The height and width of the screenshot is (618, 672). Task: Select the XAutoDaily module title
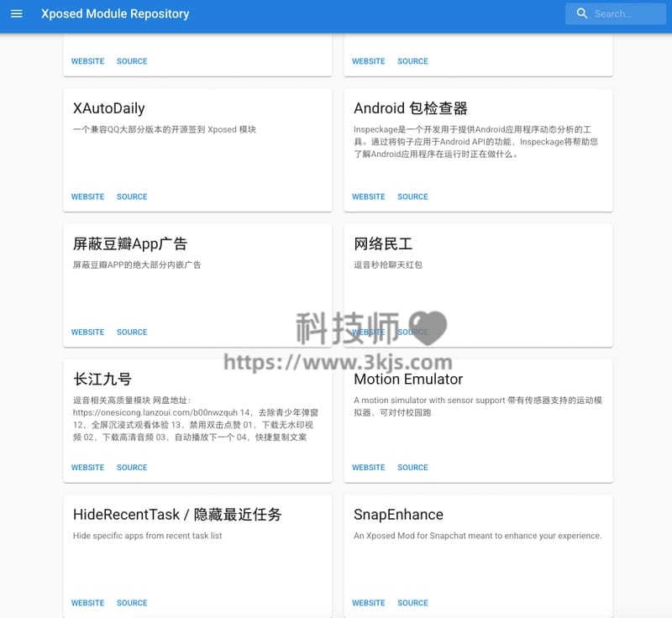click(x=109, y=108)
